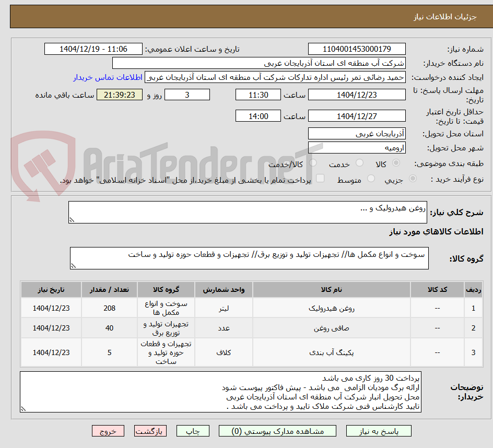Viewport: 493px width, 448px height.
Task: Select the کالا radio button
Action: point(396,163)
